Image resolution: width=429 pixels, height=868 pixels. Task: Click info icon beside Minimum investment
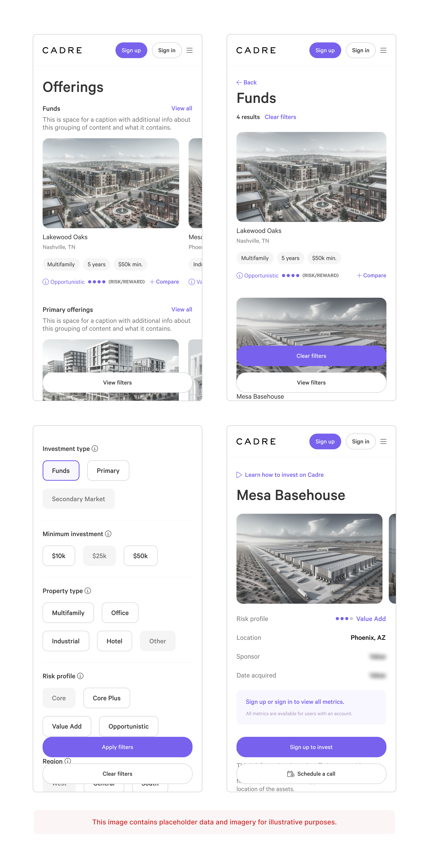(108, 534)
